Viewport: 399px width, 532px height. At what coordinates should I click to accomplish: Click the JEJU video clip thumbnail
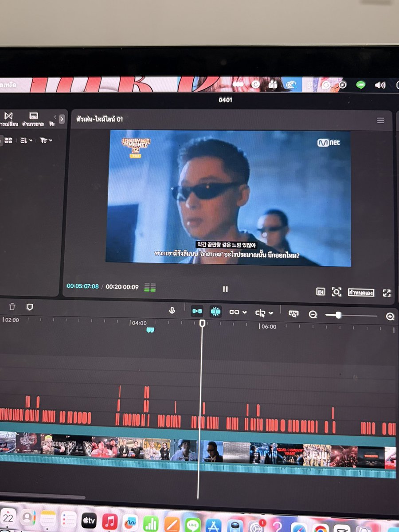(x=317, y=455)
